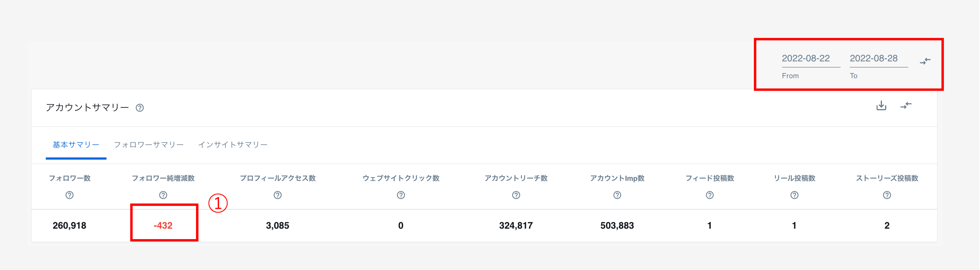Open help icon under フォロワー数
The width and height of the screenshot is (980, 270).
[69, 195]
